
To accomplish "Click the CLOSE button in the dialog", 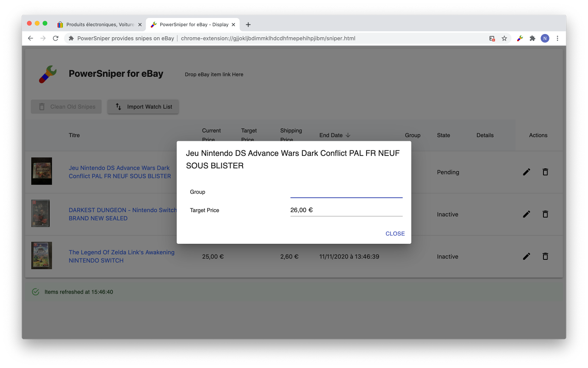I will 395,234.
